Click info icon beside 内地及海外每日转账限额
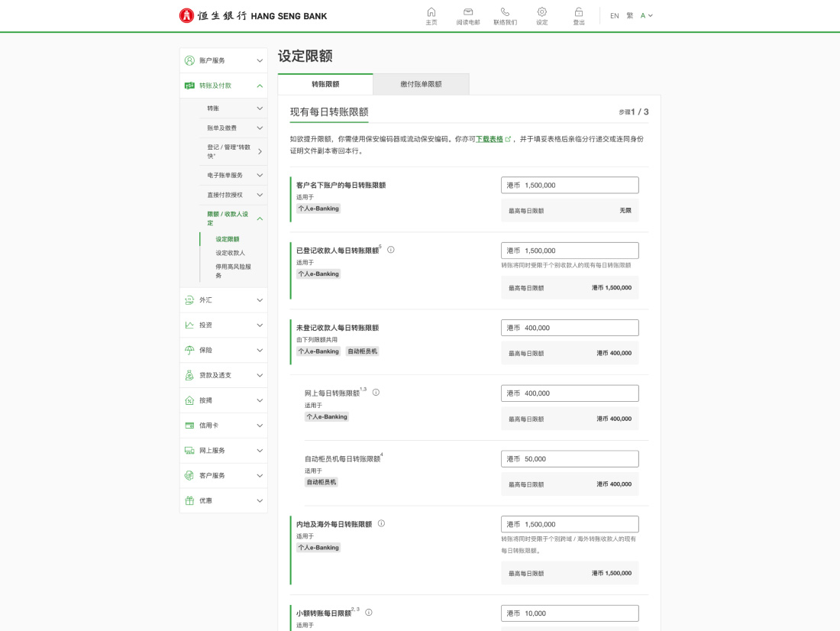This screenshot has height=631, width=840. click(381, 524)
